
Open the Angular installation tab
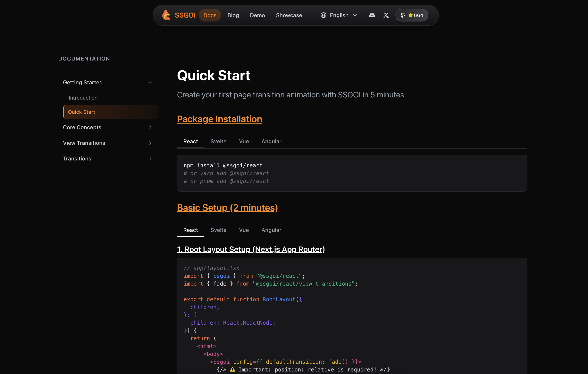click(x=271, y=141)
